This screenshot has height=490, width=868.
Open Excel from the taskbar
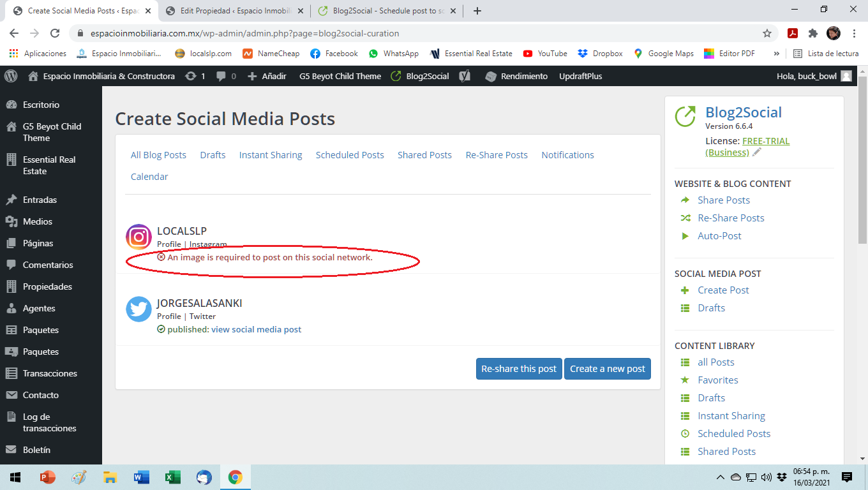point(172,477)
